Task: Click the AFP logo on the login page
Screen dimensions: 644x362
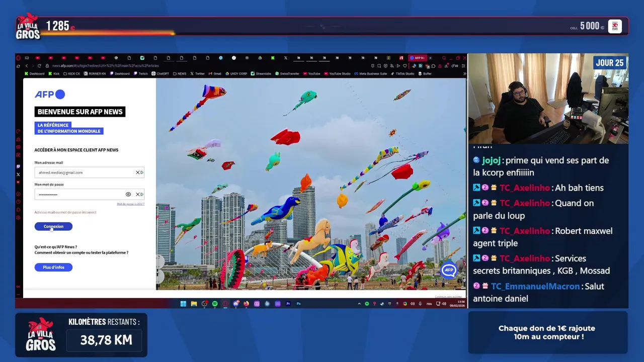Action: (50, 94)
